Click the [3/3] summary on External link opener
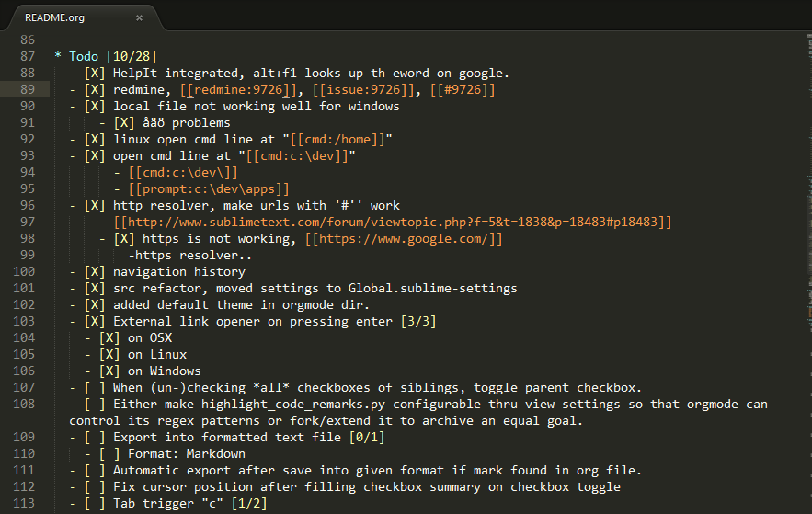 click(418, 322)
